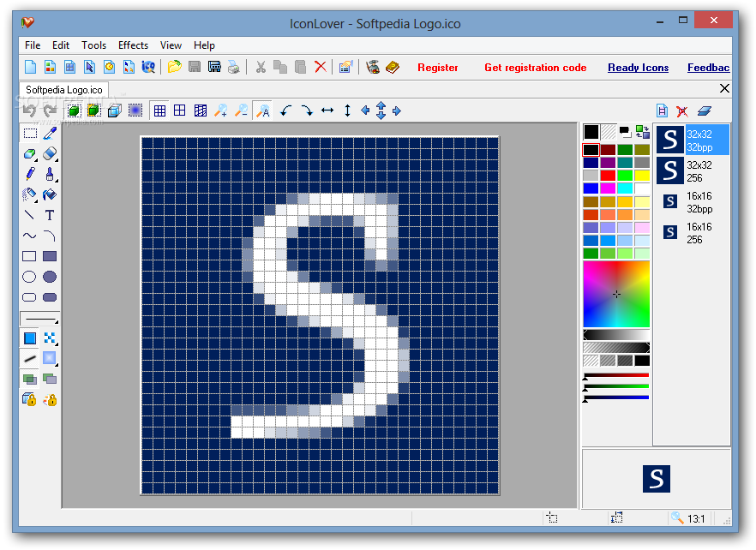
Task: Click the zoom in magnifier
Action: point(221,111)
